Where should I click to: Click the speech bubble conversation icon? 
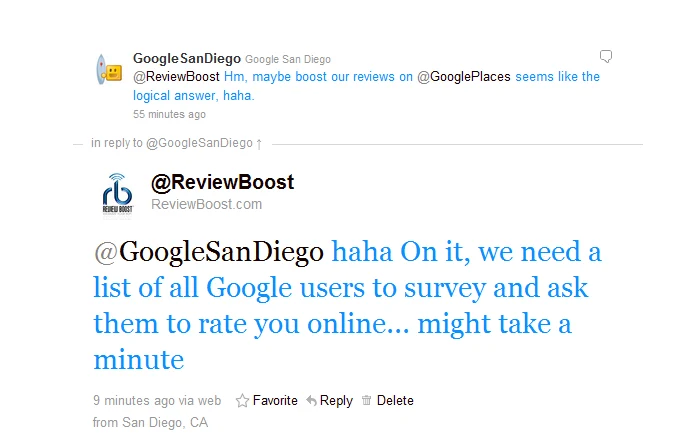[x=606, y=56]
